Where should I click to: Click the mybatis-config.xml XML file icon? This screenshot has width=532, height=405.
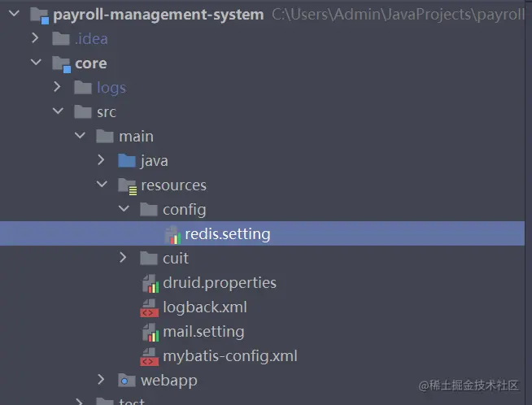150,357
